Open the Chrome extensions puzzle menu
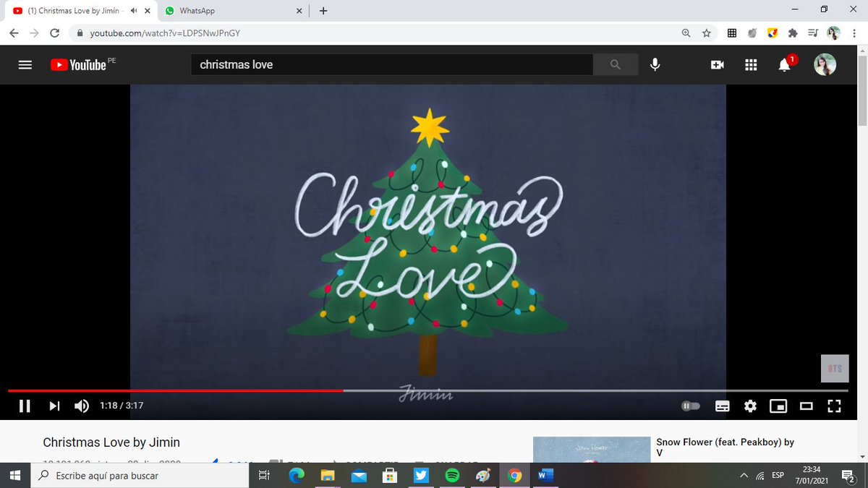Screen dimensions: 868x488 pyautogui.click(x=793, y=33)
